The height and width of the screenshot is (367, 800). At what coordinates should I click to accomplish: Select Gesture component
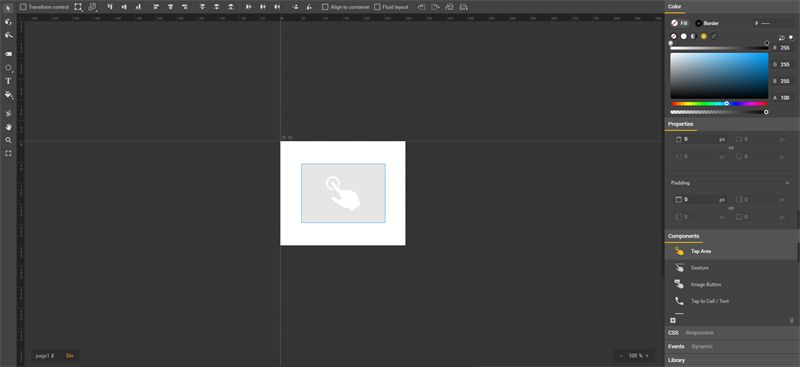731,267
